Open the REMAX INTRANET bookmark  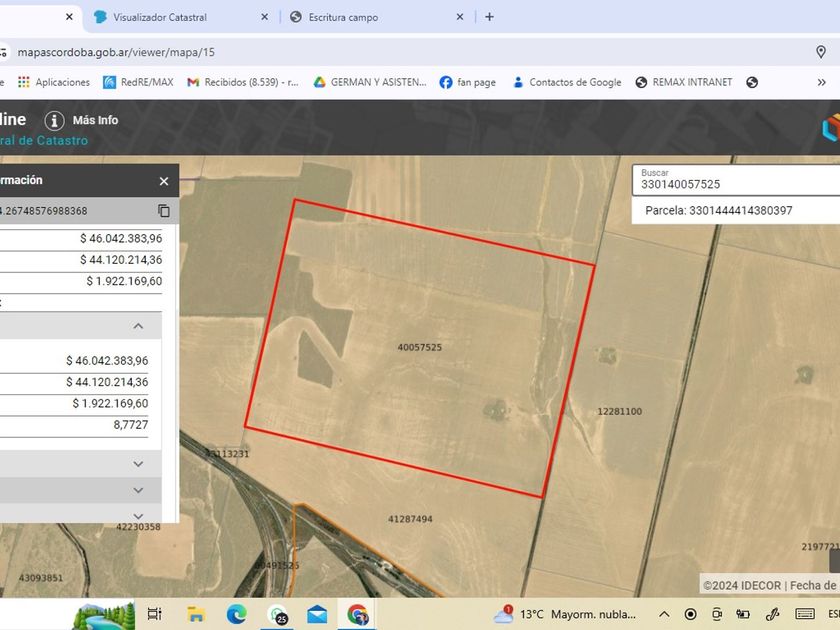[683, 83]
